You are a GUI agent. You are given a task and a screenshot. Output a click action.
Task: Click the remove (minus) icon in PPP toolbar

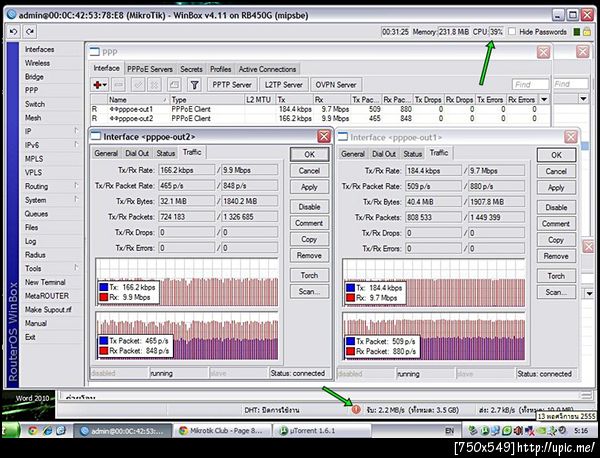point(119,85)
